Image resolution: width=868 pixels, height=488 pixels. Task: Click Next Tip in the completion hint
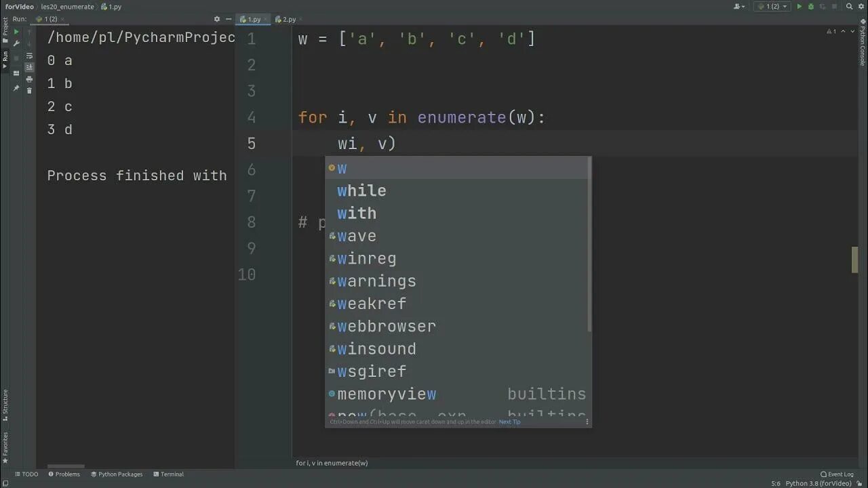[509, 422]
